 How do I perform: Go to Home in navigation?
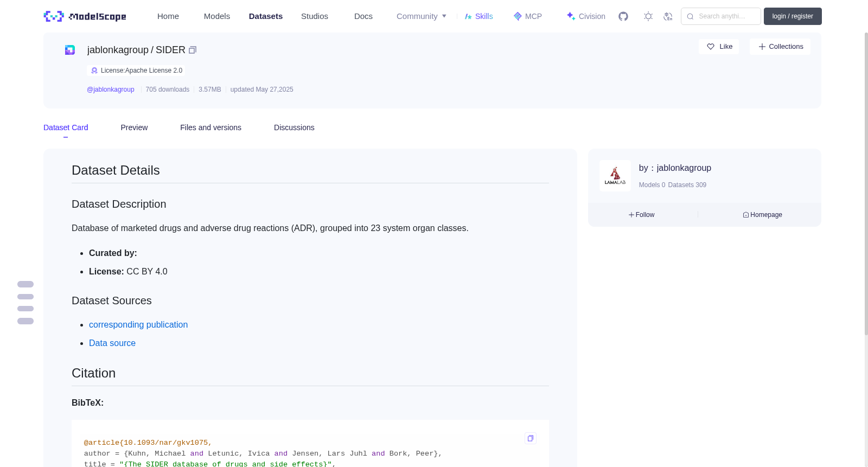(x=168, y=16)
